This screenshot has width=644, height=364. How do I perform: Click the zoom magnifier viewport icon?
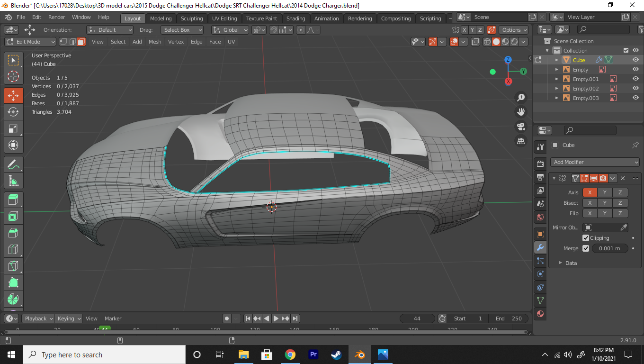[x=521, y=98]
